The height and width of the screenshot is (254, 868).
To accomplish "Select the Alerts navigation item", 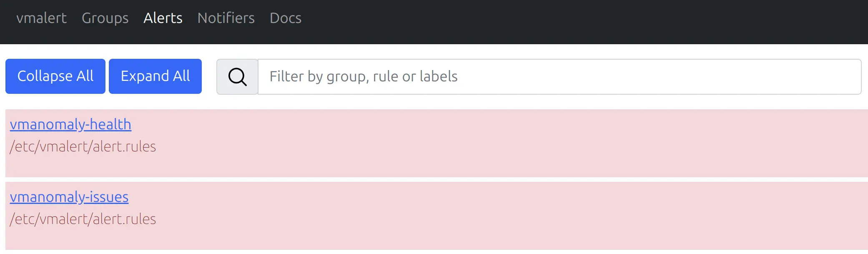I will (x=163, y=18).
